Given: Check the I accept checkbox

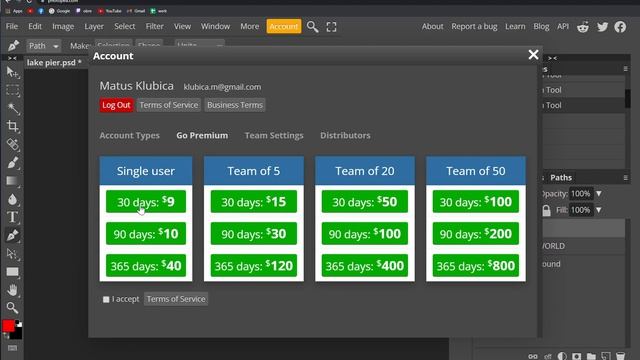Looking at the screenshot, I should click(106, 300).
